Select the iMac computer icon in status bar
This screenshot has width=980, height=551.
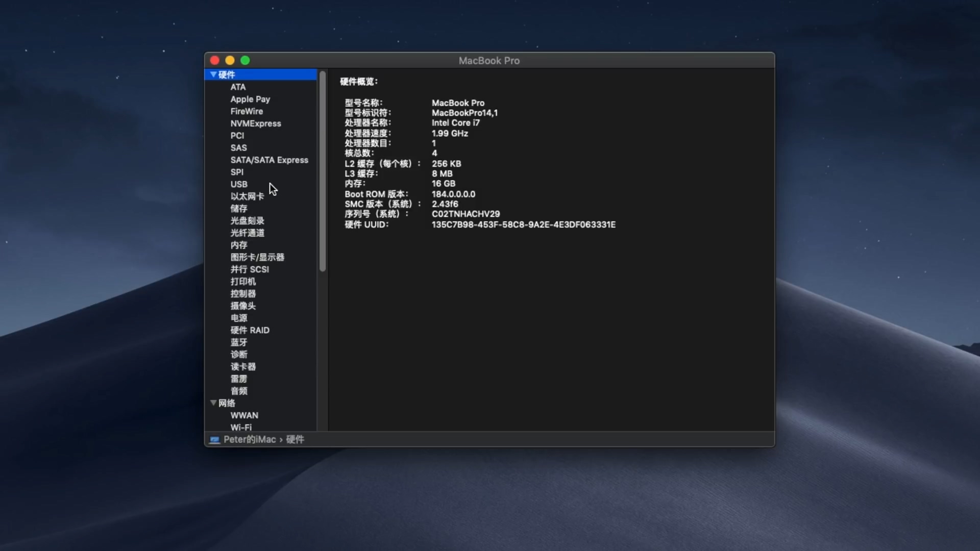click(215, 439)
